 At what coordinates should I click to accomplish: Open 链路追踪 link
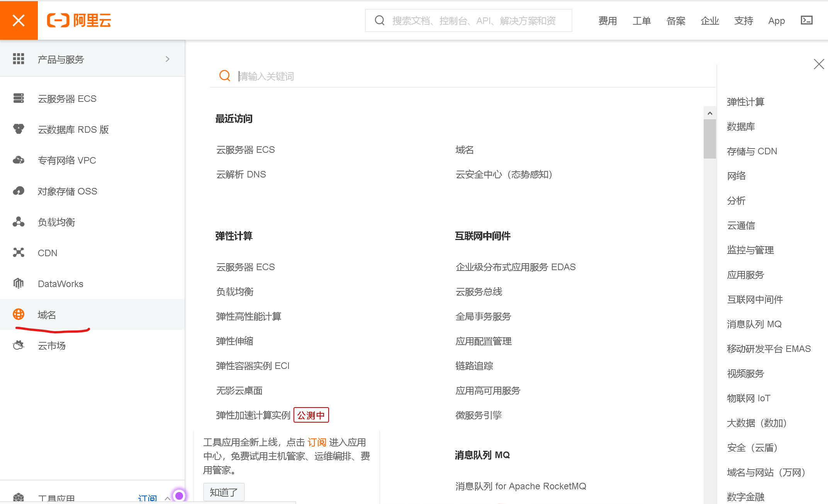click(x=474, y=366)
